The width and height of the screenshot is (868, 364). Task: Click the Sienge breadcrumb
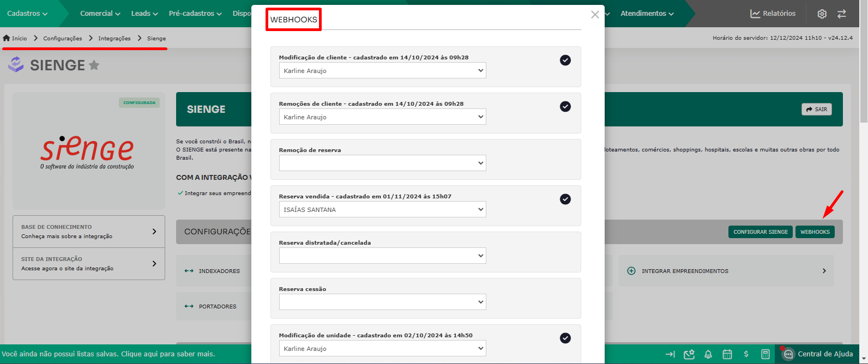[x=156, y=38]
